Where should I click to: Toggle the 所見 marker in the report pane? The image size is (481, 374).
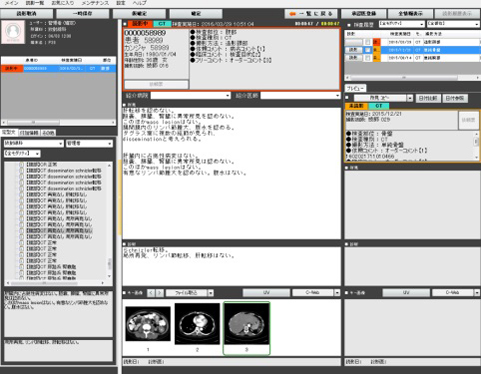click(125, 105)
